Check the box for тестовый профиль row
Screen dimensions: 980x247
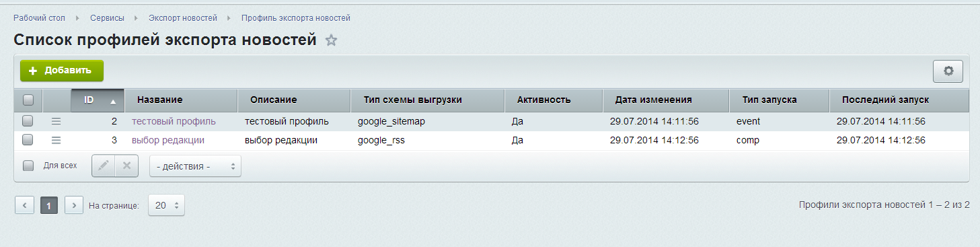tap(28, 121)
